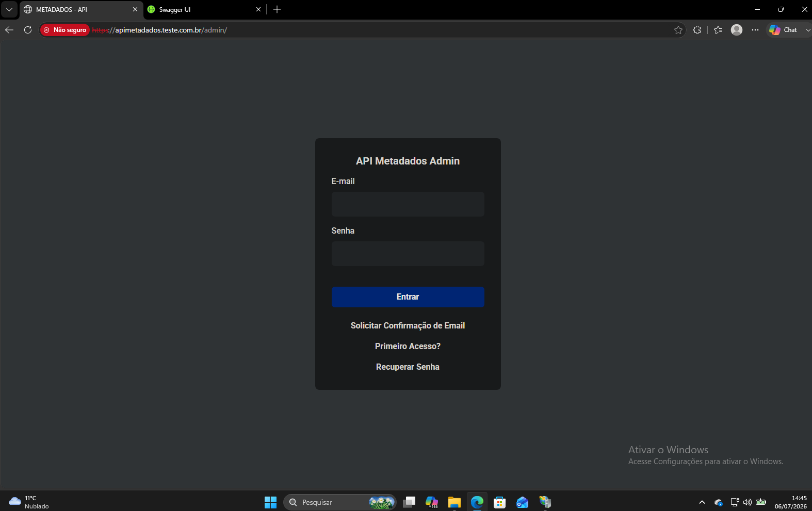The height and width of the screenshot is (511, 812).
Task: Show hidden system tray icons
Action: [x=702, y=502]
